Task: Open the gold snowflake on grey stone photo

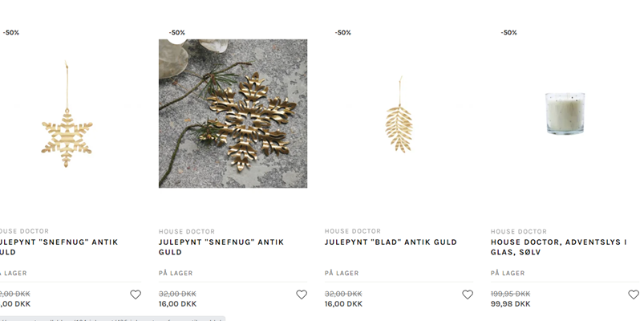Action: (233, 114)
